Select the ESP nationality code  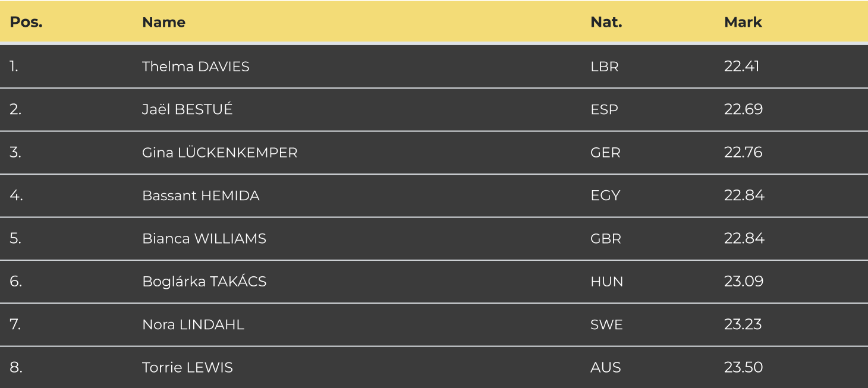pos(604,109)
